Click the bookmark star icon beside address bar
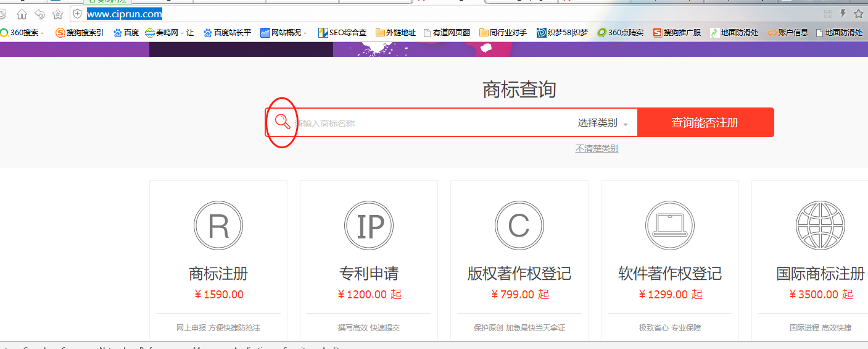This screenshot has width=868, height=349. click(57, 14)
